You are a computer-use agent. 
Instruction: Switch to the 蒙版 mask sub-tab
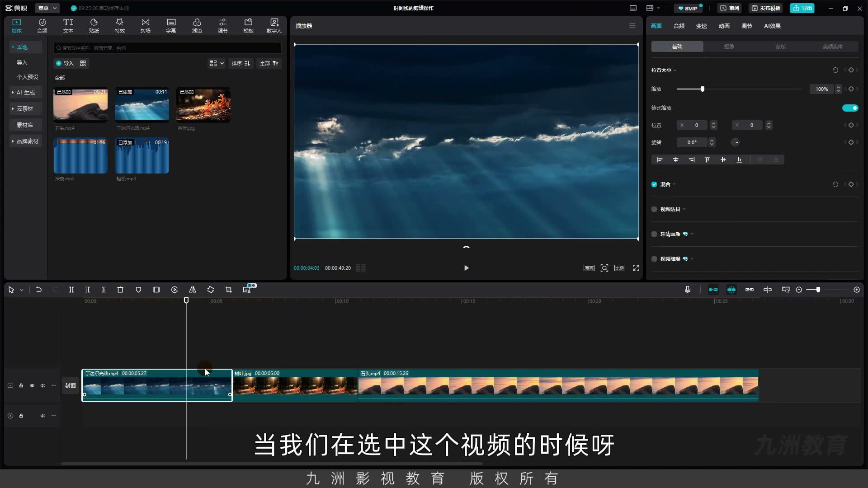click(781, 47)
